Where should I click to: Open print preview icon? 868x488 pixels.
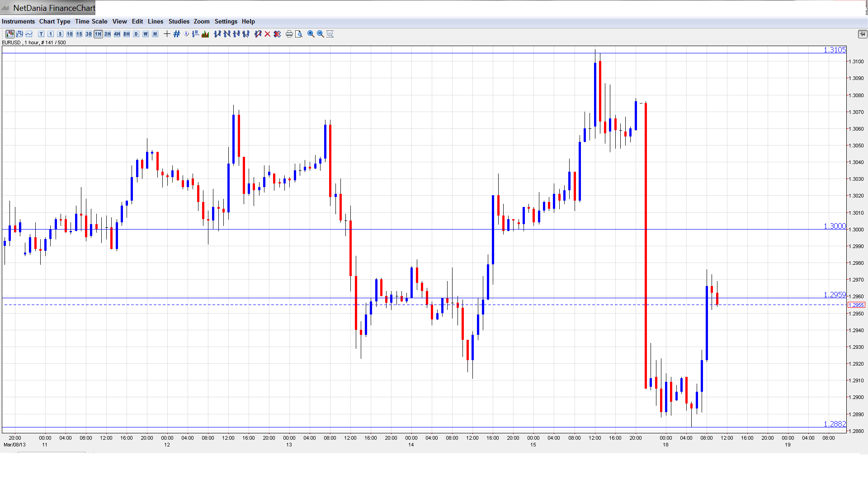[x=299, y=34]
